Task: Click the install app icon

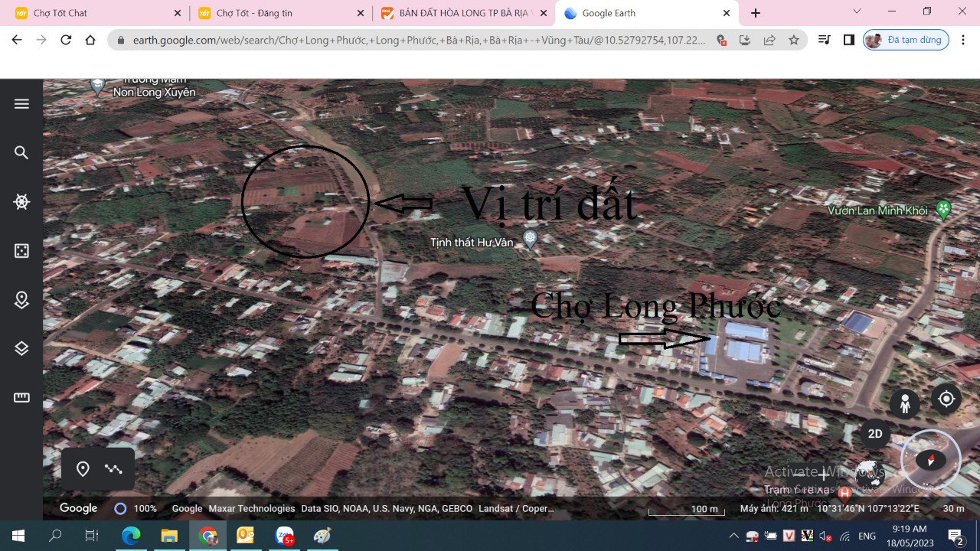Action: (x=745, y=40)
